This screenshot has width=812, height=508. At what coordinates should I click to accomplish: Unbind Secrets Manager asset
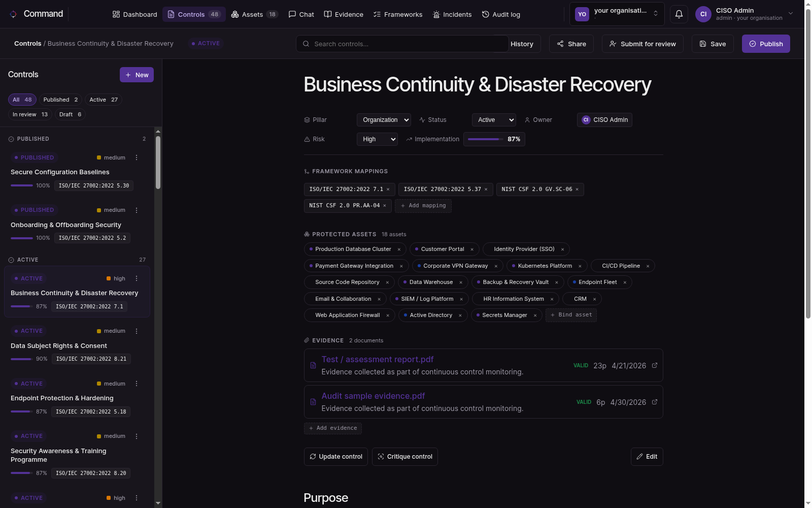pos(535,315)
